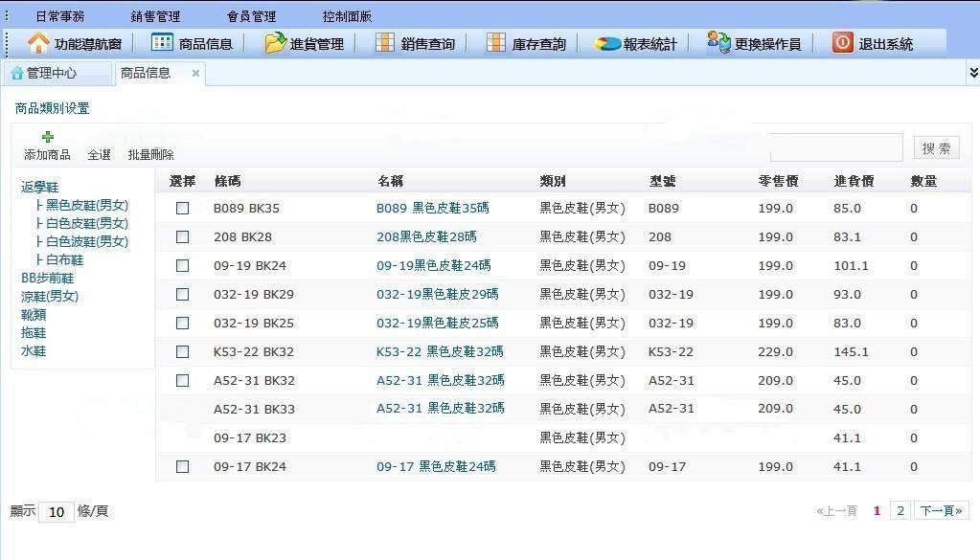The image size is (980, 560).
Task: Open the 會員管理 menu
Action: 251,16
